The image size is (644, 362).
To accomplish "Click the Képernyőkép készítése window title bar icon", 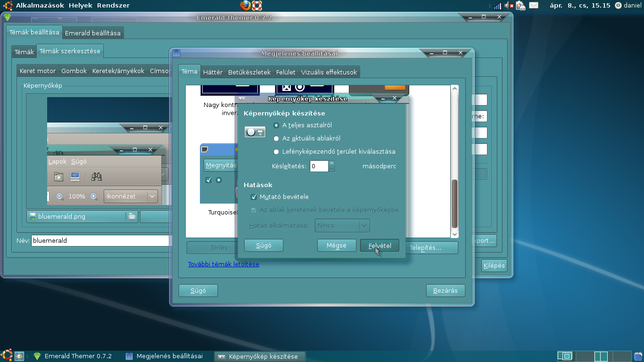I will point(242,99).
